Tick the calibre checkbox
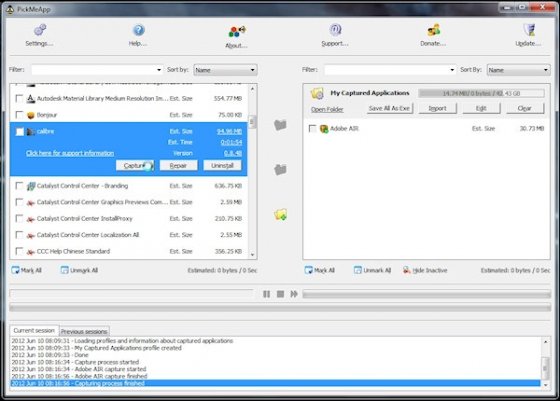Screen dimensions: 560x401 tap(20, 132)
